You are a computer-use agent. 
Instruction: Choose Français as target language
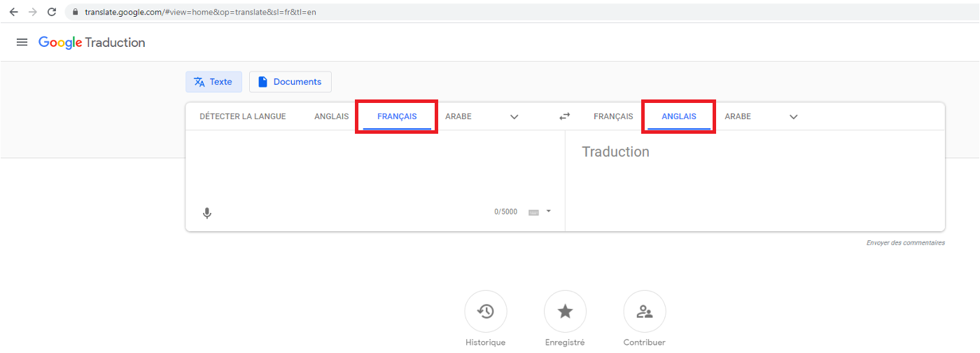612,117
